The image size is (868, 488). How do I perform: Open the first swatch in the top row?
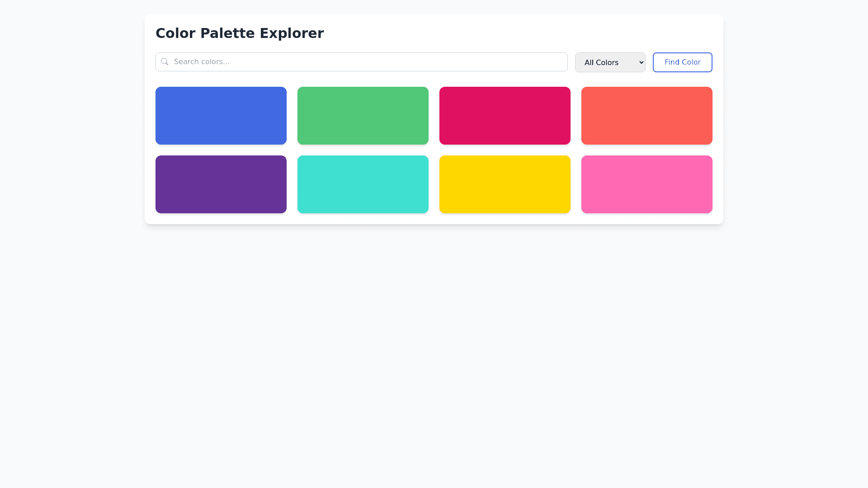pos(221,116)
